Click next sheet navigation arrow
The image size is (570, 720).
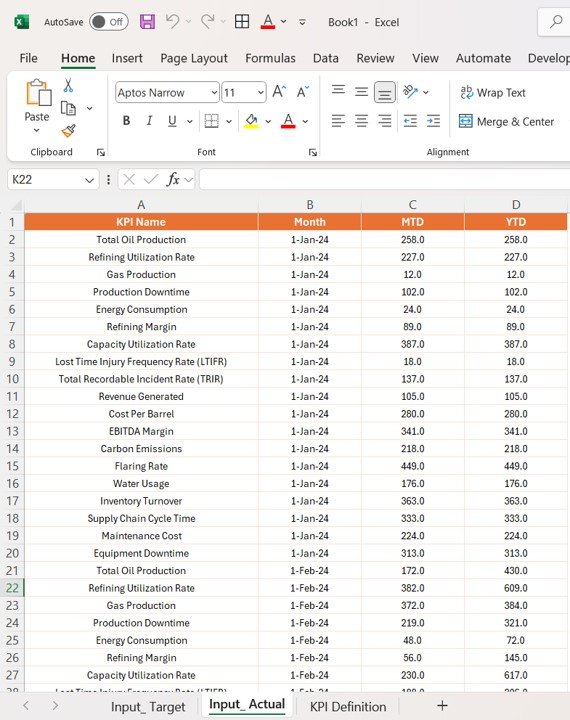(55, 706)
